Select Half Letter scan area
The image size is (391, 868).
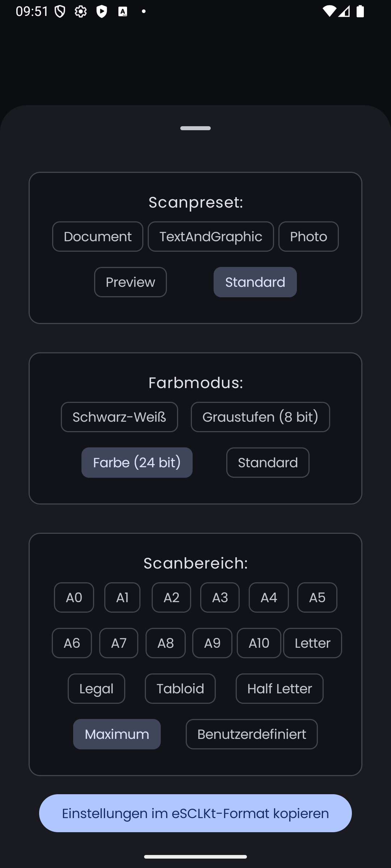(279, 689)
